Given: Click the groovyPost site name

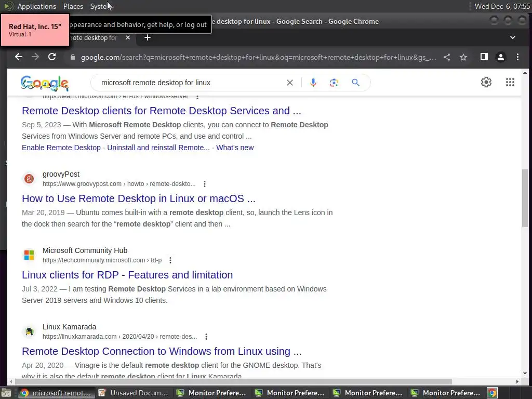Looking at the screenshot, I should tap(61, 174).
